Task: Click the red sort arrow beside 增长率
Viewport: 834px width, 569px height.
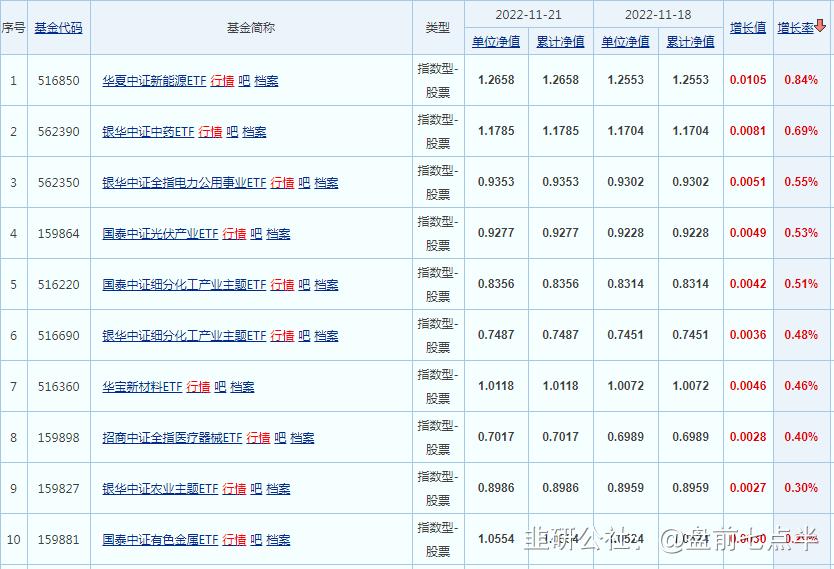Action: [x=820, y=26]
